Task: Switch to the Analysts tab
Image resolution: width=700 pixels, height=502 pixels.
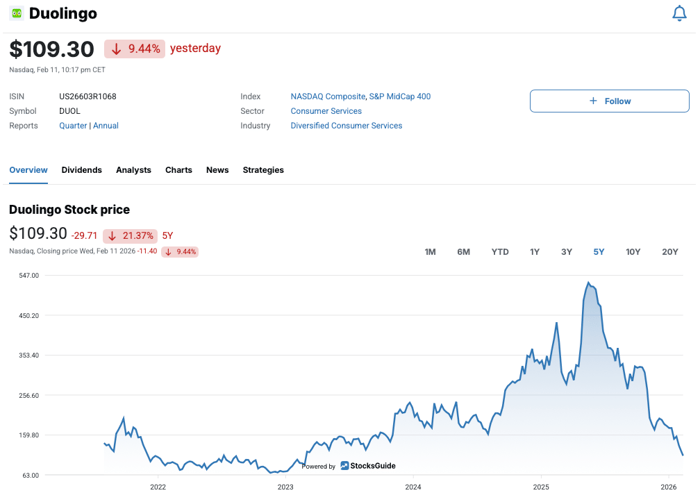Action: [133, 170]
